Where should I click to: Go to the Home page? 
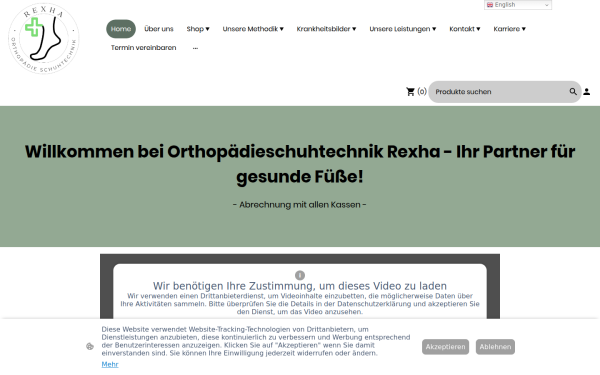coord(121,29)
